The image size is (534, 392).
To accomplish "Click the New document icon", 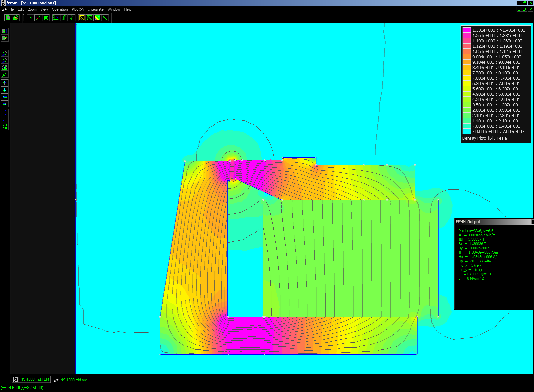I will (x=8, y=18).
